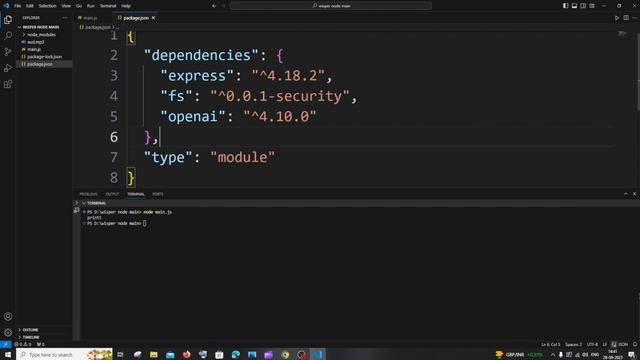Toggle Primary Side Bar visibility
The image size is (640, 360).
pyautogui.click(x=566, y=6)
